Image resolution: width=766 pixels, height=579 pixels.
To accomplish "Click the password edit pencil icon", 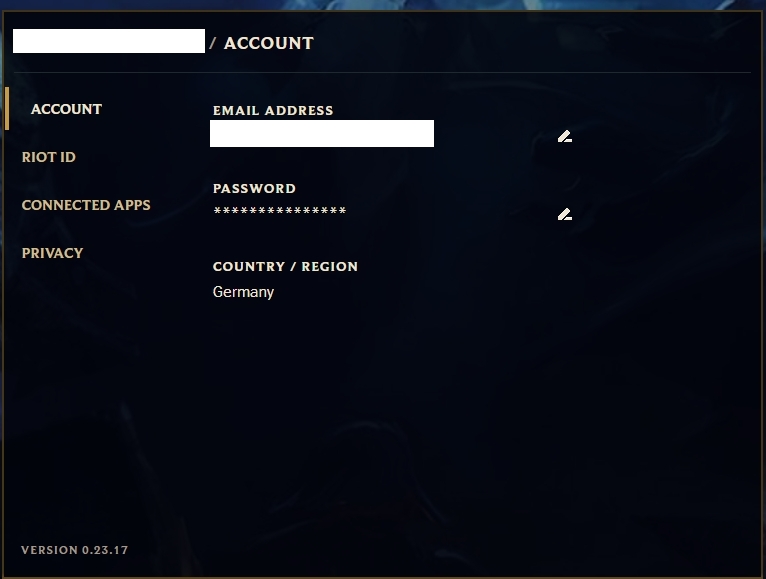I will tap(565, 214).
